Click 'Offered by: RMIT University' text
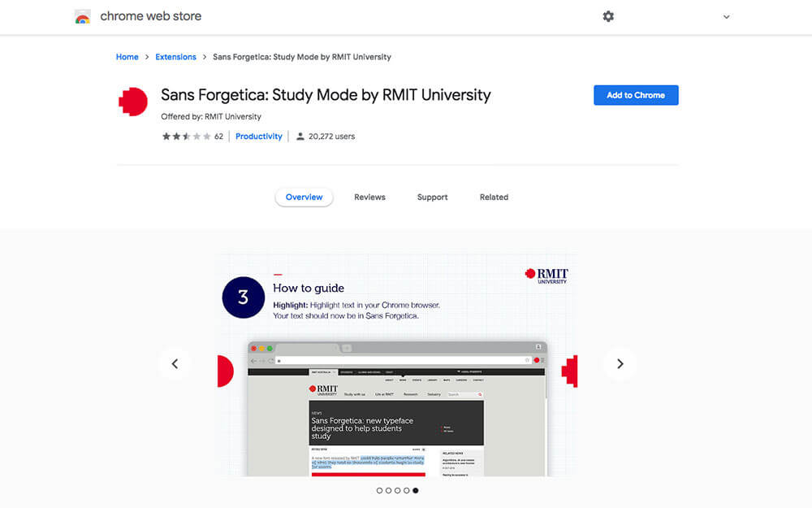Viewport: 812px width, 508px height. (x=211, y=116)
